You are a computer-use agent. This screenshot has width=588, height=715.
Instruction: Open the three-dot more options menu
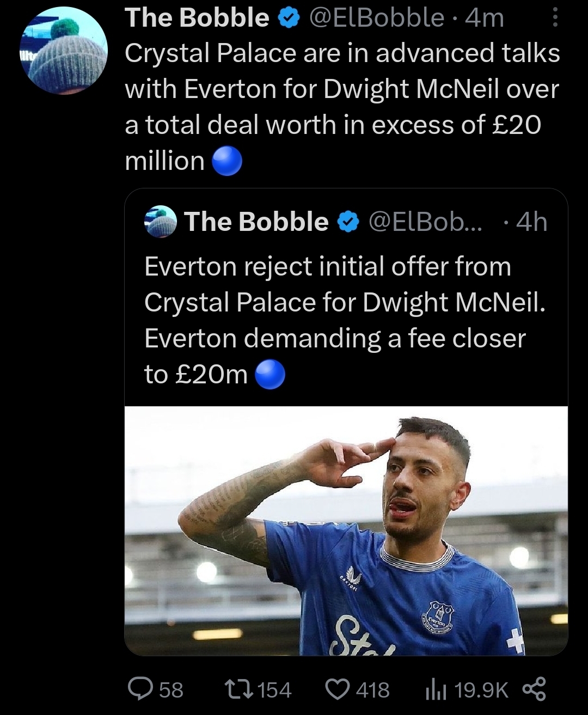[555, 18]
